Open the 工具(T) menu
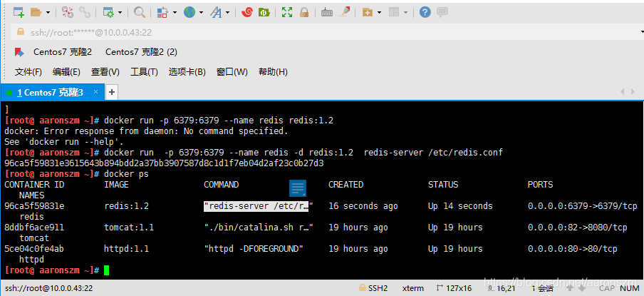This screenshot has width=644, height=296. [x=144, y=72]
